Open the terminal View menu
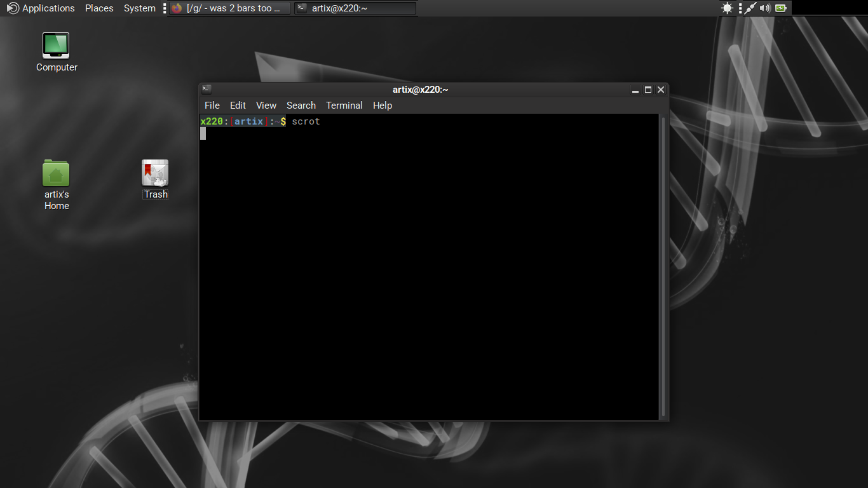The width and height of the screenshot is (868, 488). coord(266,105)
